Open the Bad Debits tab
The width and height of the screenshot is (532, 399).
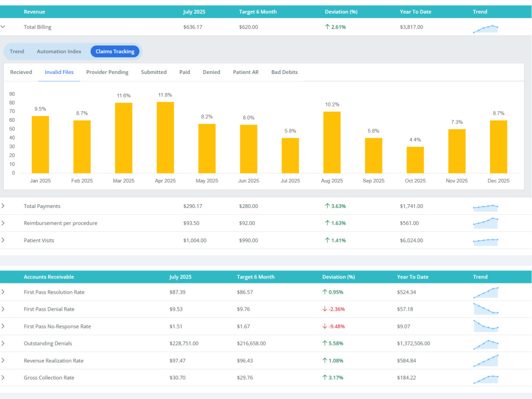[x=284, y=72]
